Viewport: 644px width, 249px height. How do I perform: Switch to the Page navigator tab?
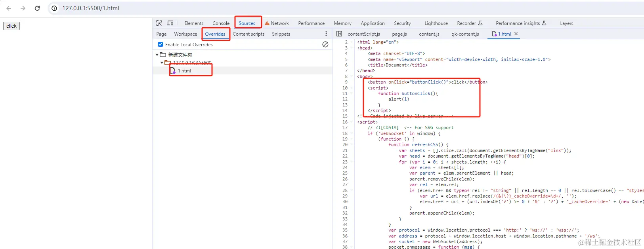(161, 34)
